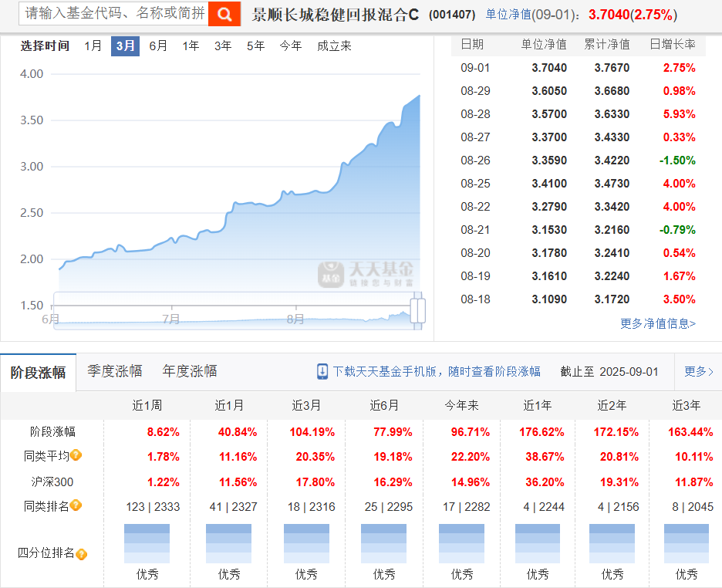Select the 3月 time range
Screen dimensions: 722x588
click(x=125, y=46)
